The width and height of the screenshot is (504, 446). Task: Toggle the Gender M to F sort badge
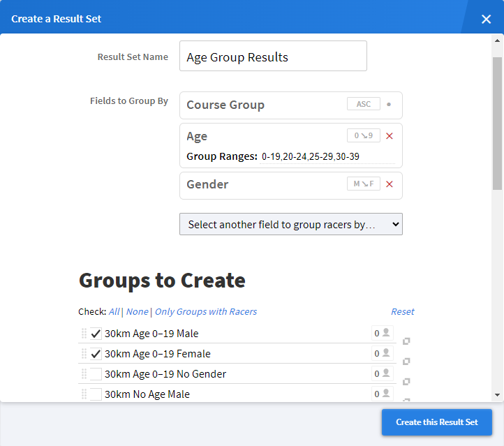click(364, 184)
